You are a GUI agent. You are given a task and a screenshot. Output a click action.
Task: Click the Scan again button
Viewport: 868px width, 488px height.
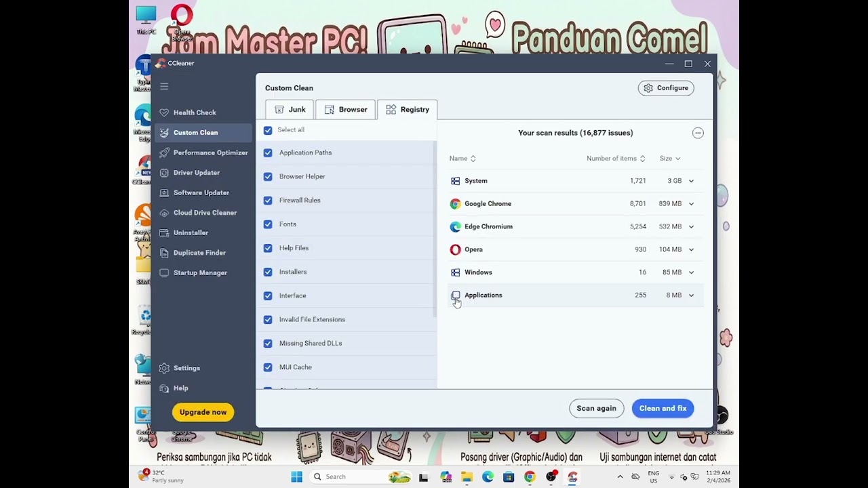click(596, 409)
